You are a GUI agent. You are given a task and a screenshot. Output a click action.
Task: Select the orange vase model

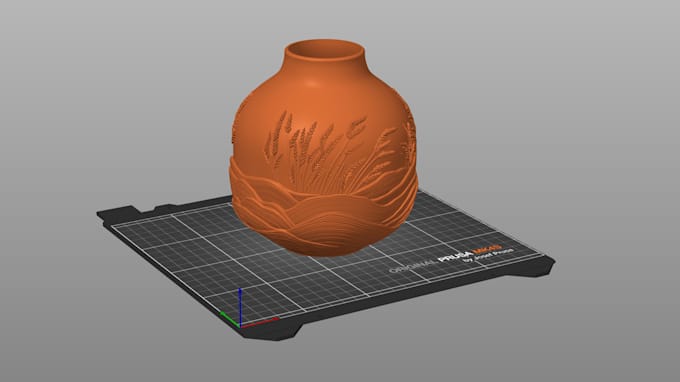point(323,147)
